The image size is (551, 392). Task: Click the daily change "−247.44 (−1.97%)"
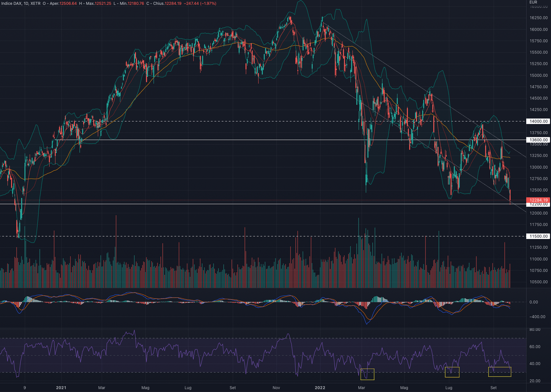coord(200,4)
